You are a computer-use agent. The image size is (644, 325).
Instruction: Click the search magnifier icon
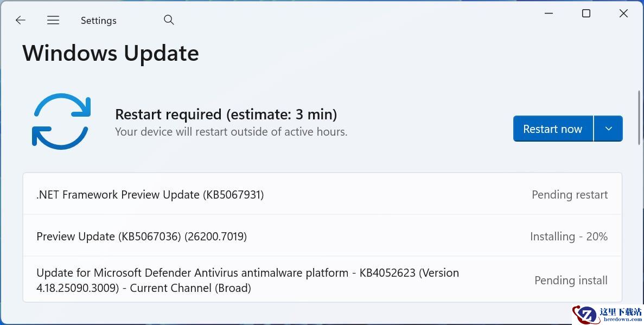169,20
